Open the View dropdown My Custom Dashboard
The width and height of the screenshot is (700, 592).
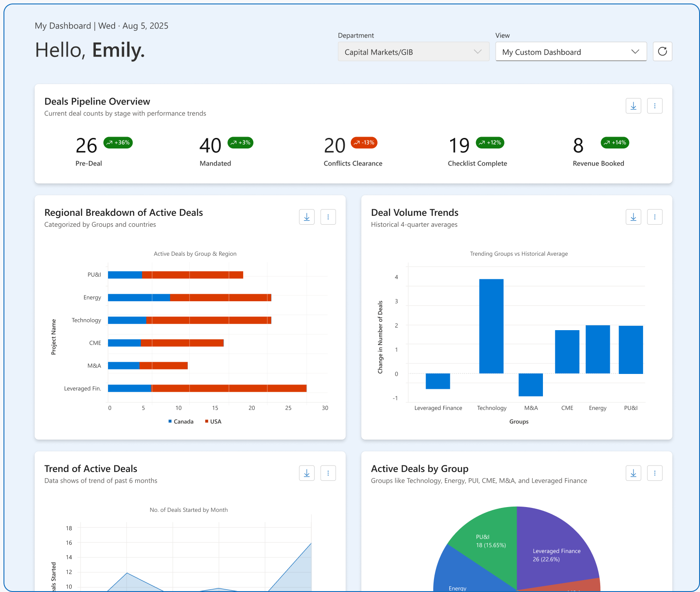570,52
